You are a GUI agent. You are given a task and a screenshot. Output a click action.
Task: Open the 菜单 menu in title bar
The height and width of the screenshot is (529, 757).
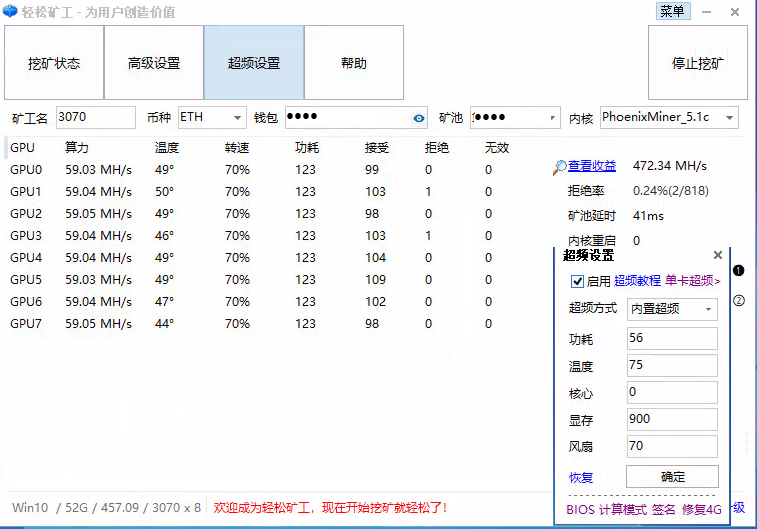click(672, 11)
